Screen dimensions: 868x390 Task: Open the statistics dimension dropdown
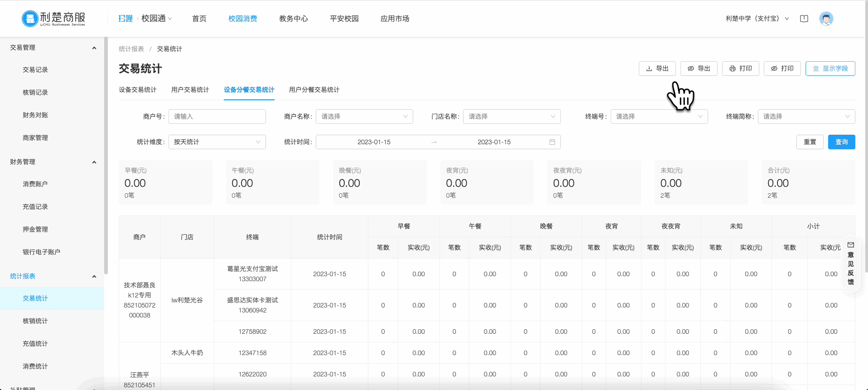[x=217, y=142]
